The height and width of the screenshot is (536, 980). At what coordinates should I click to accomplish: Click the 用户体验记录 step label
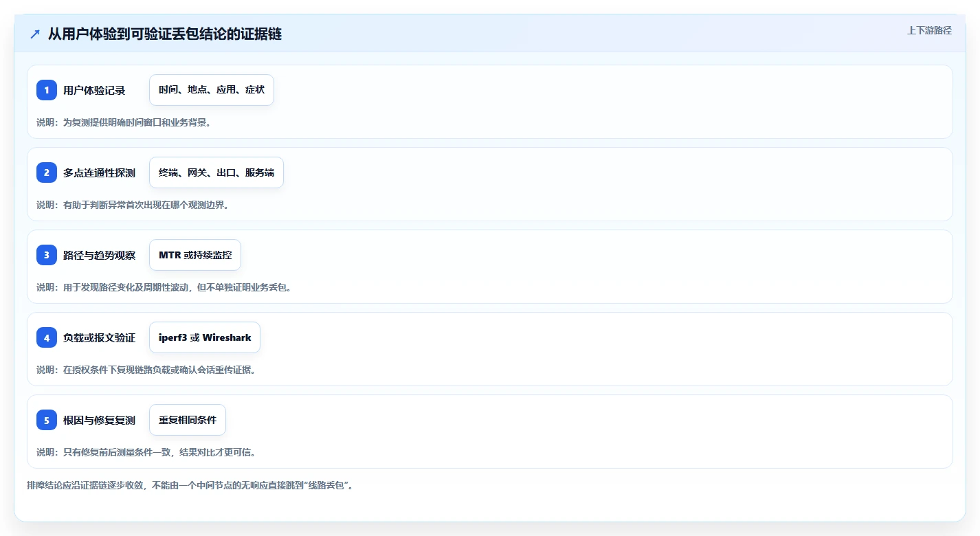(x=94, y=90)
